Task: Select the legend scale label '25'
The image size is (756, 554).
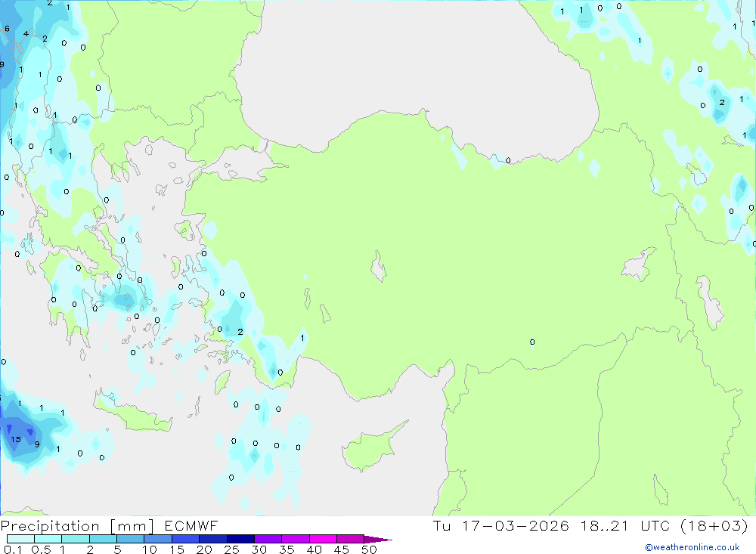Action: click(231, 549)
